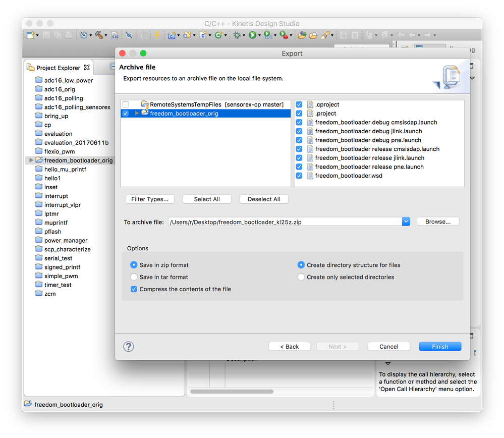Click the External Tools run icon with toolbox
This screenshot has width=504, height=438.
click(284, 35)
